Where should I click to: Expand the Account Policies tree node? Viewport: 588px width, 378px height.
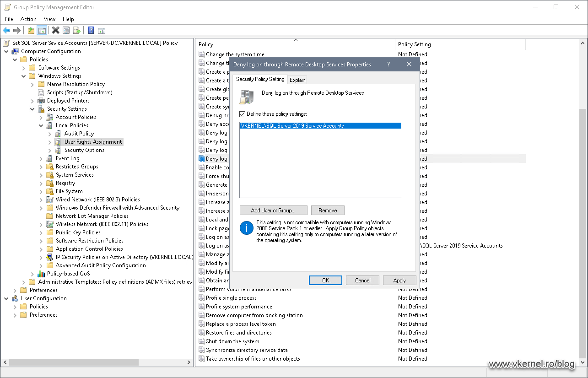[42, 117]
